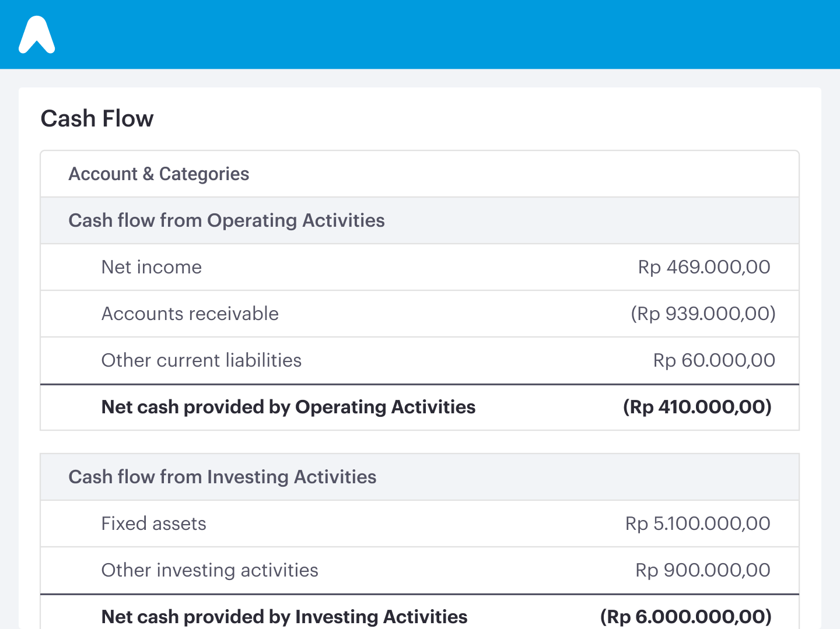Select Net cash provided by Operating Activities
The height and width of the screenshot is (629, 840).
[288, 407]
